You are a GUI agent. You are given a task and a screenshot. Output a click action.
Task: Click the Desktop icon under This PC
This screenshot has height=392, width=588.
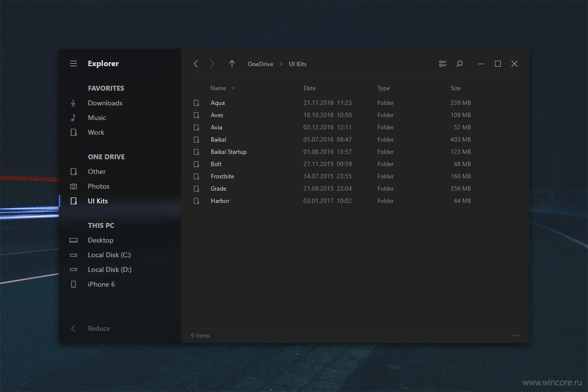[73, 240]
